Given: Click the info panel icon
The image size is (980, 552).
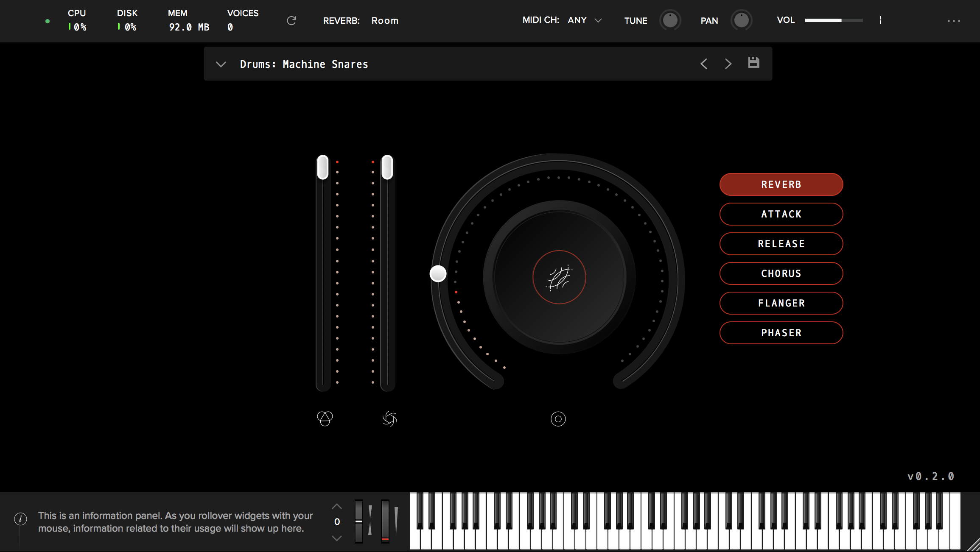Looking at the screenshot, I should click(20, 519).
